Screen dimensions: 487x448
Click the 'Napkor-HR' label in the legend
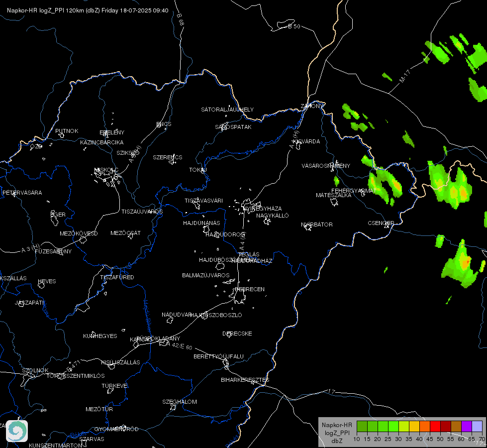point(337,425)
